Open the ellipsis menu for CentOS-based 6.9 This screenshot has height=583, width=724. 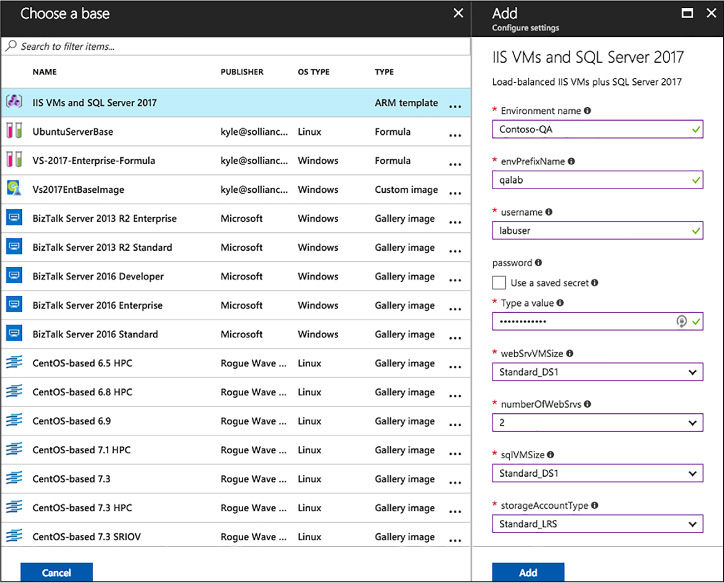pyautogui.click(x=455, y=425)
